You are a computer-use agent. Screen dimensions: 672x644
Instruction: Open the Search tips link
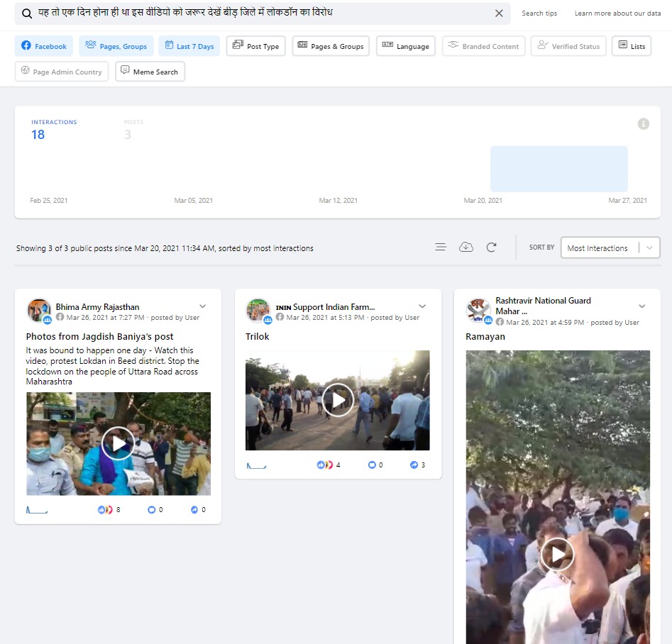point(539,13)
